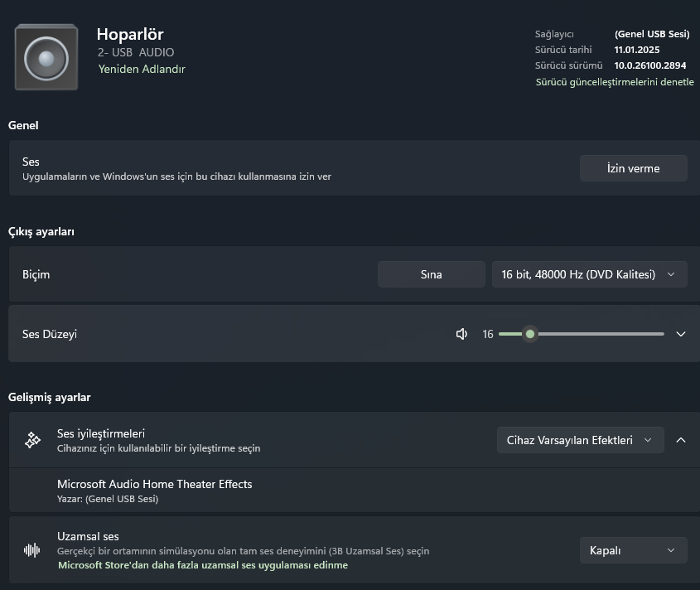Open the Cihaz Varsayılan Efektleri dropdown
This screenshot has width=700, height=590.
(580, 440)
